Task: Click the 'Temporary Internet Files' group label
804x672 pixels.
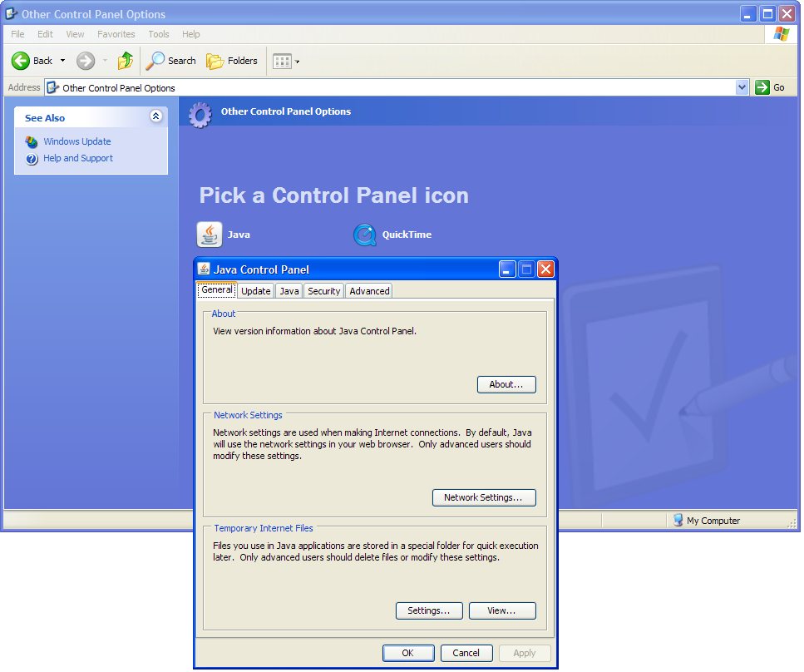Action: 264,528
